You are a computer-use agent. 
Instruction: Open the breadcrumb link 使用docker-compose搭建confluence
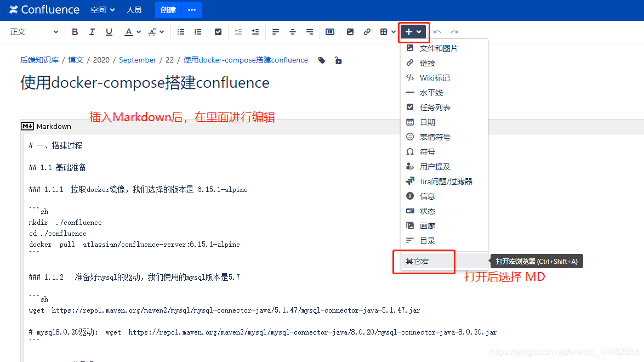tap(246, 60)
